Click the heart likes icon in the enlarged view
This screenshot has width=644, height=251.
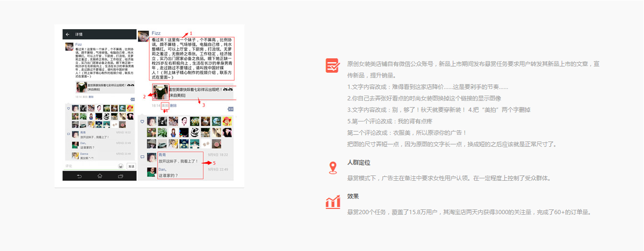click(x=142, y=121)
